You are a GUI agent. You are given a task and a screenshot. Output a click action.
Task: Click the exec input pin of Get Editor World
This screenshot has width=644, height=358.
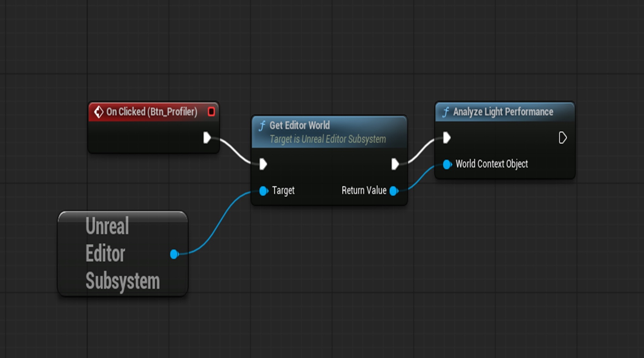click(263, 164)
